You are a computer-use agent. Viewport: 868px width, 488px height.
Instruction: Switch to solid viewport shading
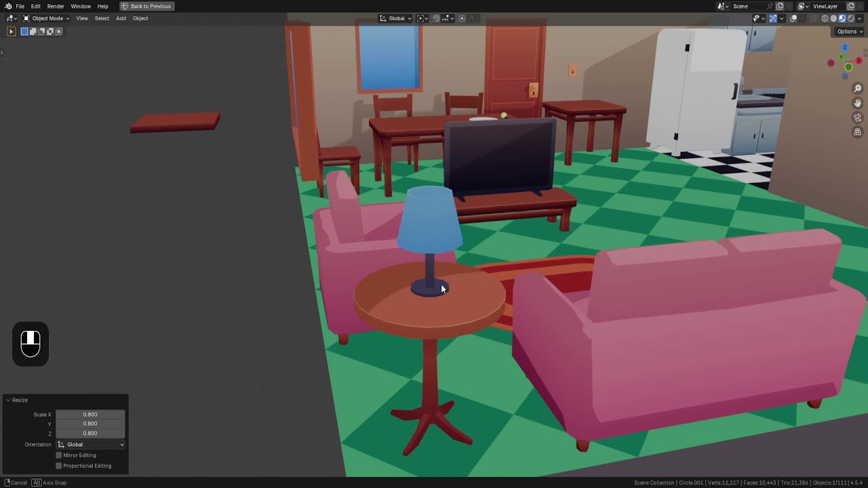[833, 18]
